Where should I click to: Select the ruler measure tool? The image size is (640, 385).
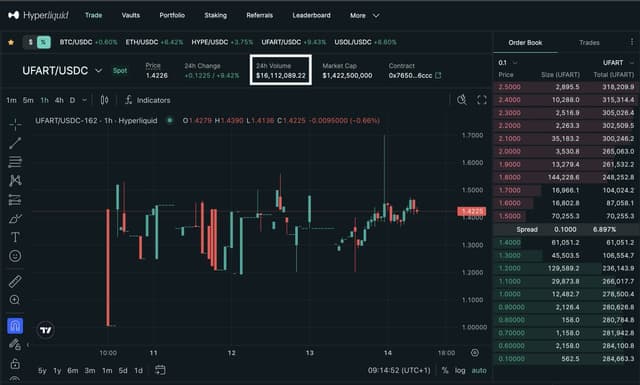click(15, 281)
